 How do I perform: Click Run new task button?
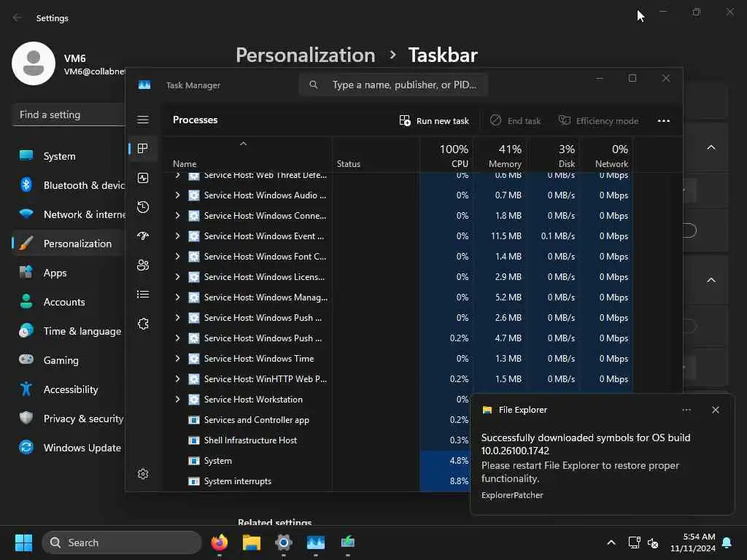coord(434,121)
